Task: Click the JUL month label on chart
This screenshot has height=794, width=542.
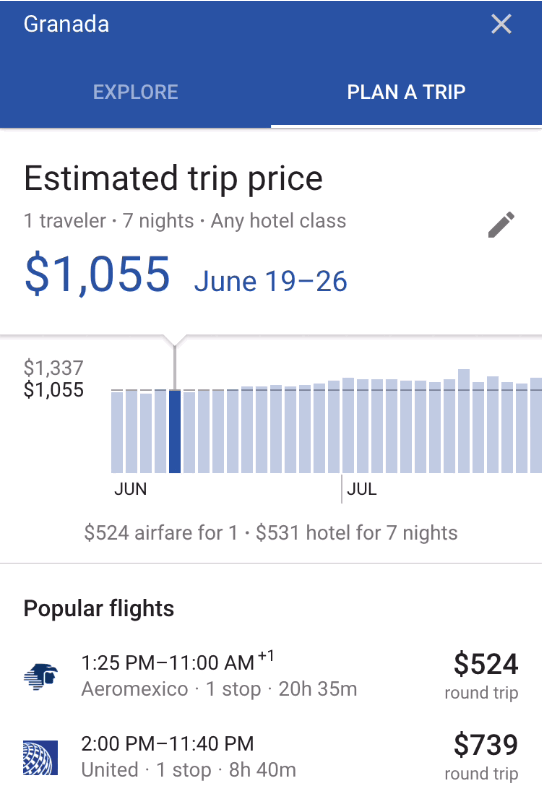Action: click(x=362, y=489)
